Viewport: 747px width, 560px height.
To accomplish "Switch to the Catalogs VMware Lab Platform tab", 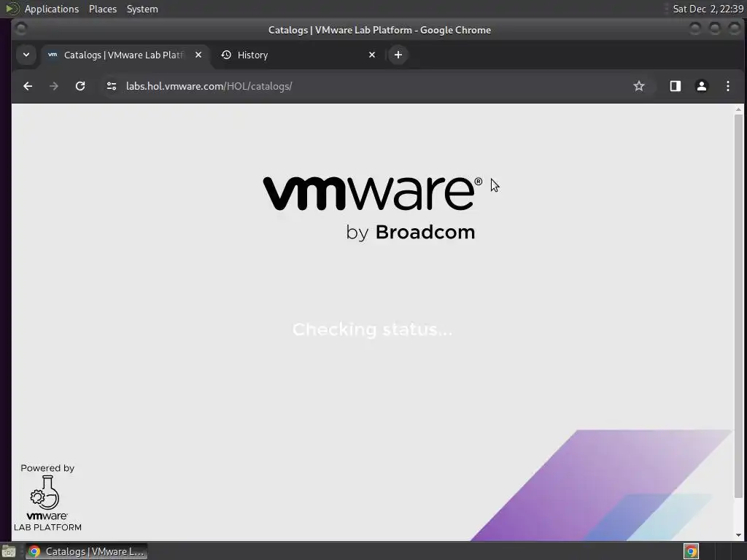I will click(124, 55).
